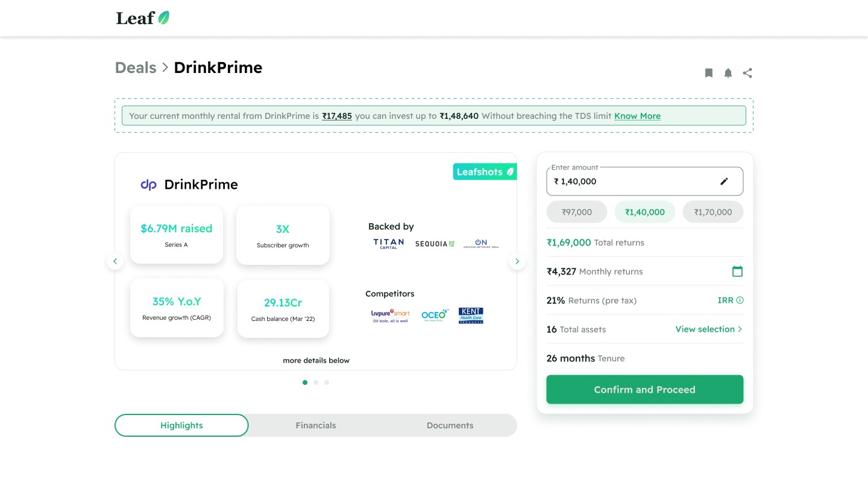Click the IRR info icon
The height and width of the screenshot is (479, 868).
click(x=740, y=300)
